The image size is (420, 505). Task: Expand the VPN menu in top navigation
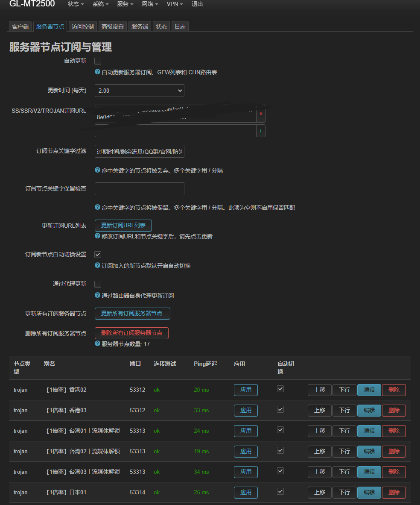pyautogui.click(x=175, y=4)
